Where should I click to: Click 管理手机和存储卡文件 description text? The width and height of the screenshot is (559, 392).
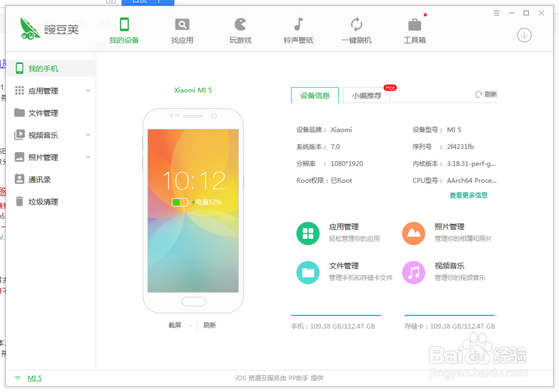click(x=361, y=278)
